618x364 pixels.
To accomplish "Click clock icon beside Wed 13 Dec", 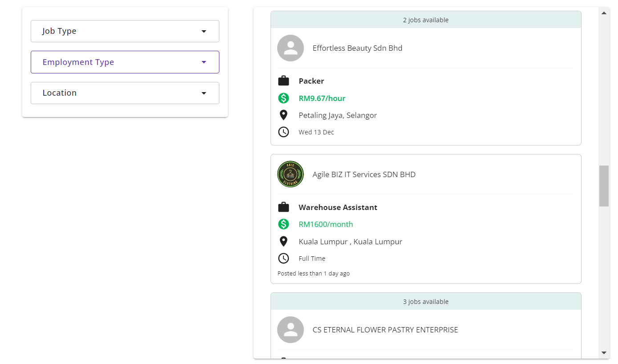I will coord(283,132).
